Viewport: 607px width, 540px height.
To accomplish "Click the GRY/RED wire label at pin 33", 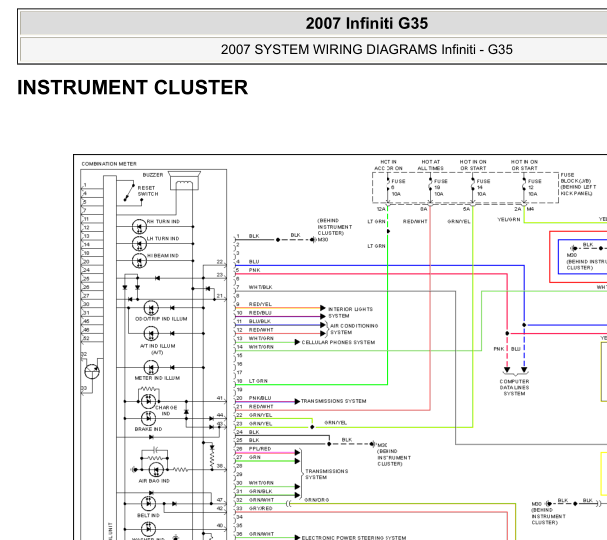I will [x=261, y=509].
